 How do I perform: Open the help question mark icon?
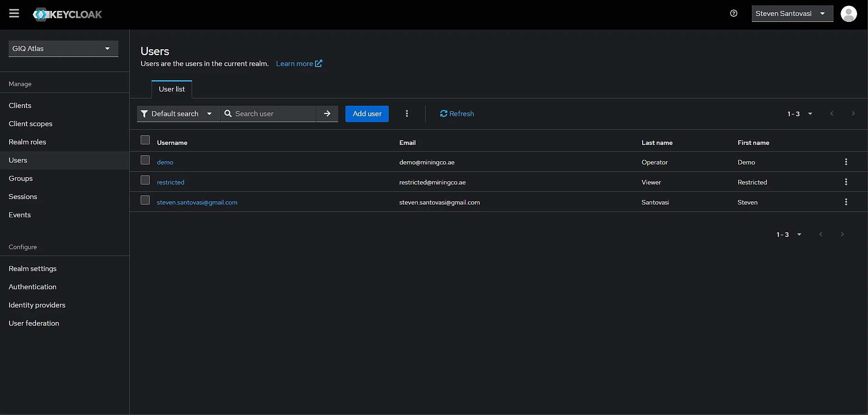tap(734, 13)
